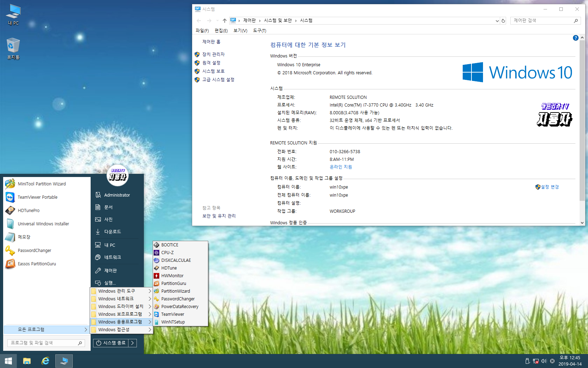Screen dimensions: 588x368
Task: Go to 제어판 홈
Action: (211, 42)
